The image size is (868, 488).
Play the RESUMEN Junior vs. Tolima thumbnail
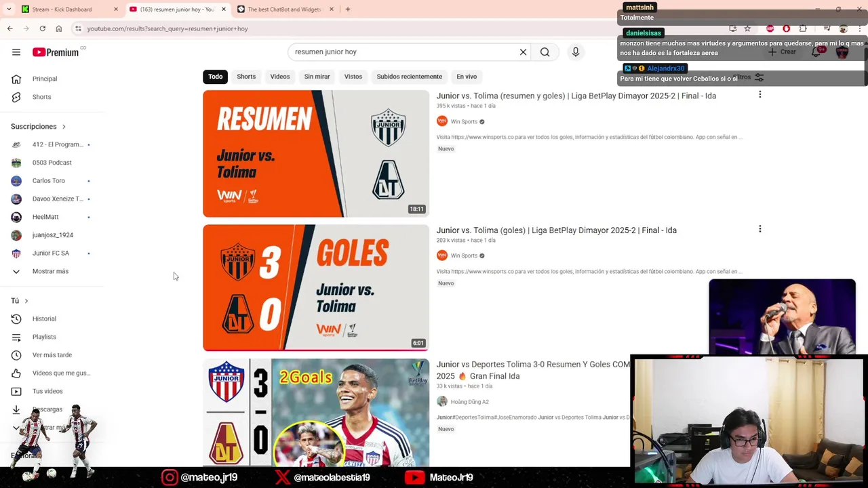316,154
